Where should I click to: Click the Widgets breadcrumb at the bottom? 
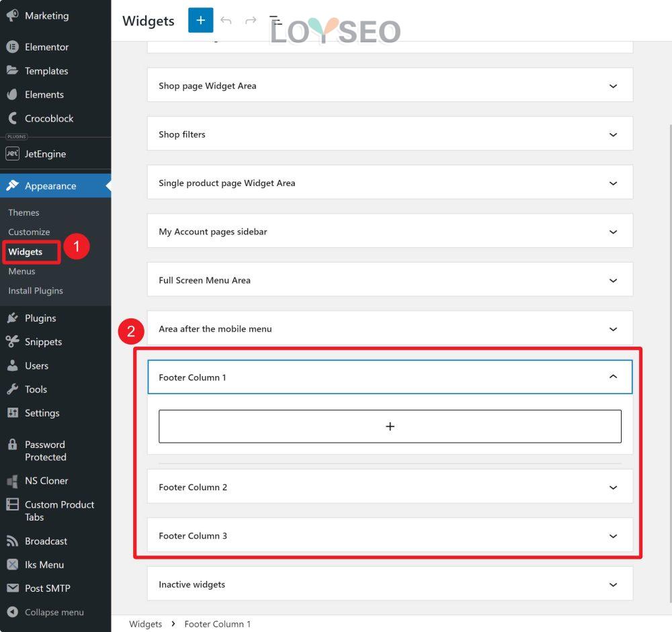tap(145, 624)
